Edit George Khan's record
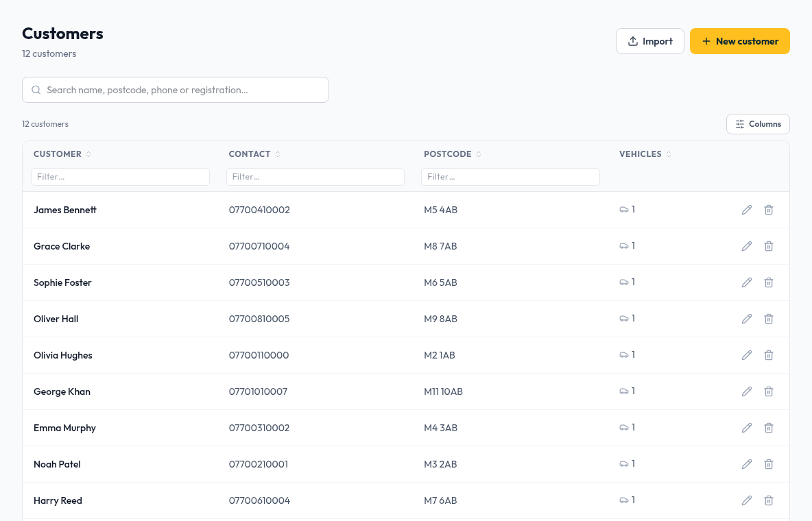 click(746, 391)
